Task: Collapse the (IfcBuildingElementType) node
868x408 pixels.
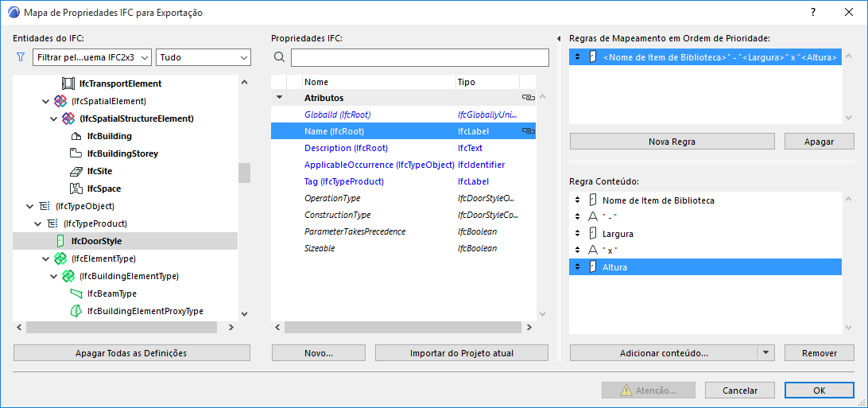Action: pyautogui.click(x=53, y=276)
